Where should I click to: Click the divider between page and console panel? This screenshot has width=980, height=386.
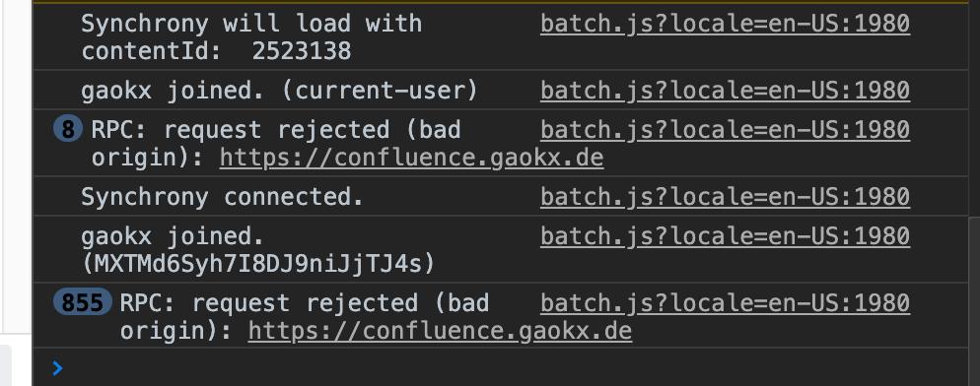pos(32,193)
